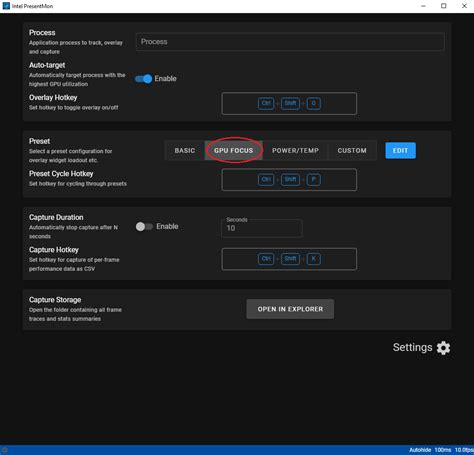Image resolution: width=474 pixels, height=455 pixels.
Task: Open capture folder with OPEN IN EXPLORER
Action: pyautogui.click(x=290, y=309)
